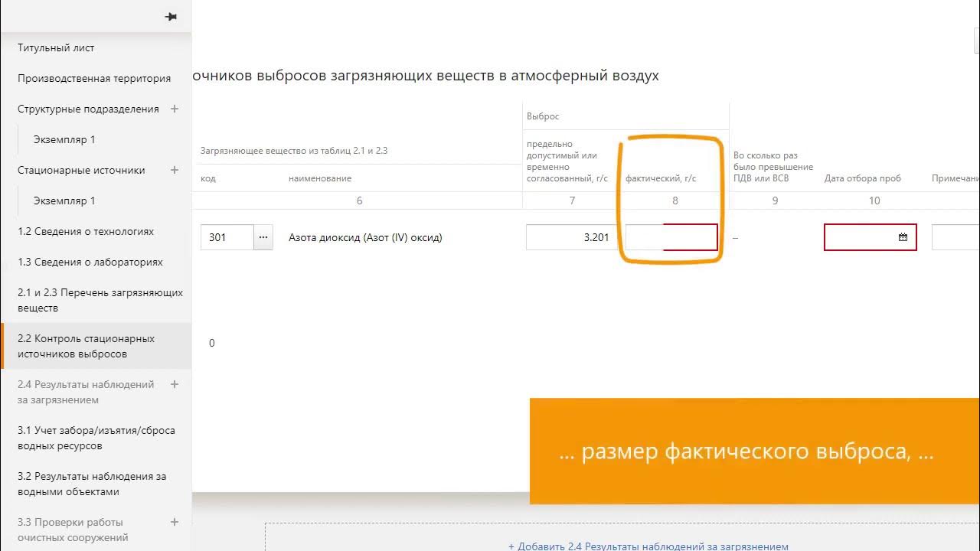980x551 pixels.
Task: Open Экземпляр 1 under Структурные подразделения
Action: pyautogui.click(x=64, y=139)
